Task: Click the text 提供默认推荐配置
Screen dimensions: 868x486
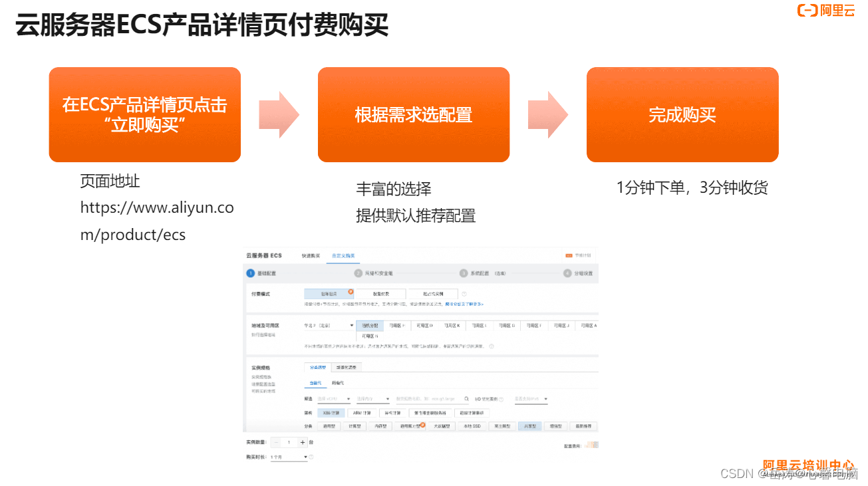Action: click(x=416, y=215)
